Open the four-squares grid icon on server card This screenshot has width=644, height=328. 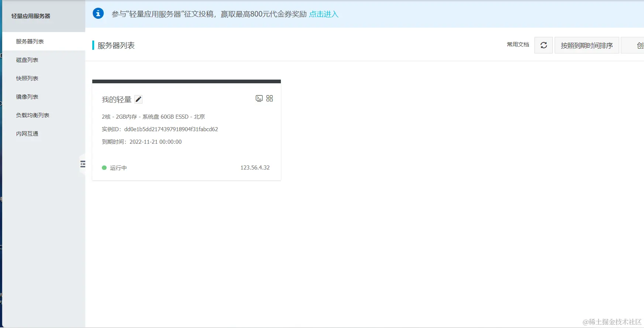pos(269,98)
